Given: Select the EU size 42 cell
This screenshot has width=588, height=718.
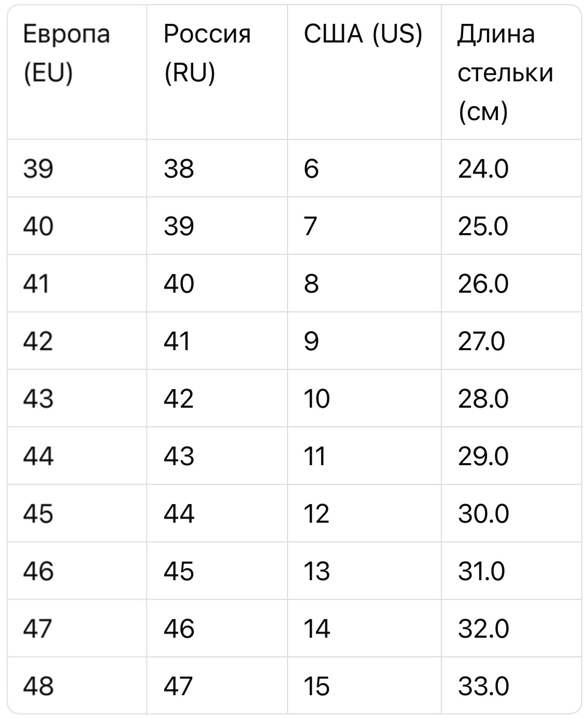Looking at the screenshot, I should click(38, 341).
